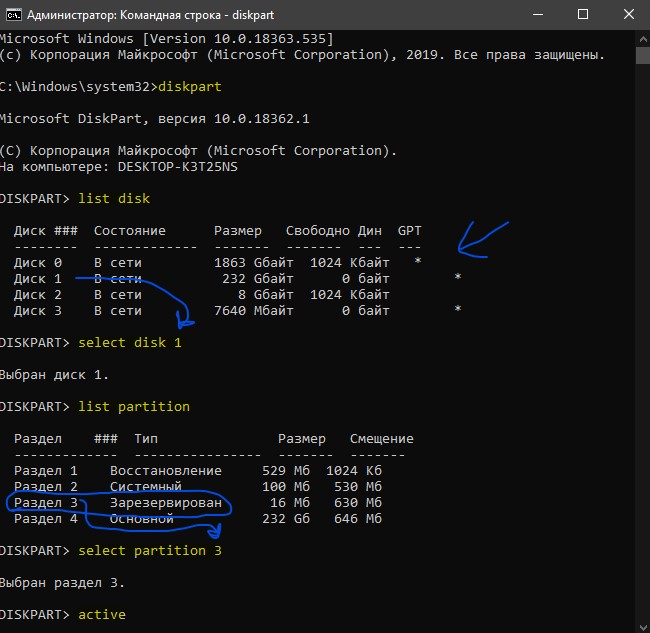Click the 'Восстановление' partition type

[x=166, y=471]
